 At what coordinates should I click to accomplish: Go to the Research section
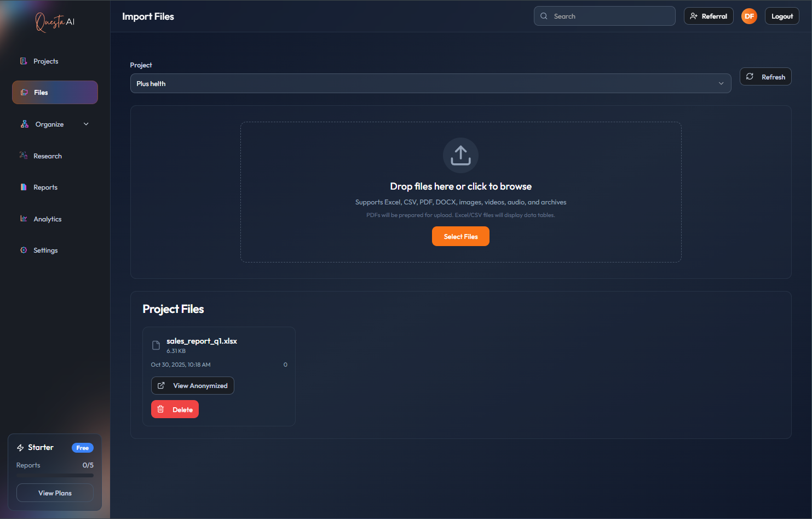point(47,156)
